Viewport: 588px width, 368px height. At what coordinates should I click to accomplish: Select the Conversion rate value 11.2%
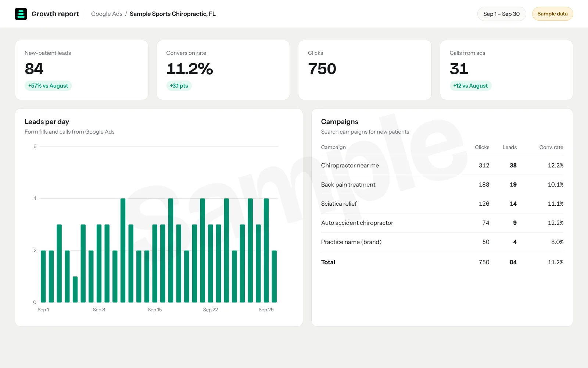point(190,69)
